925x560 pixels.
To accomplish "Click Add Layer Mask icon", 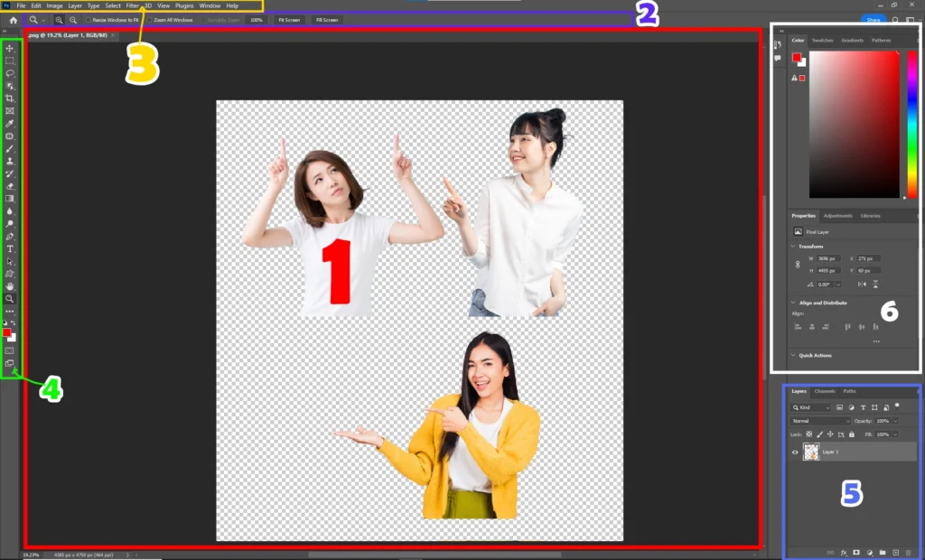I will coord(856,553).
